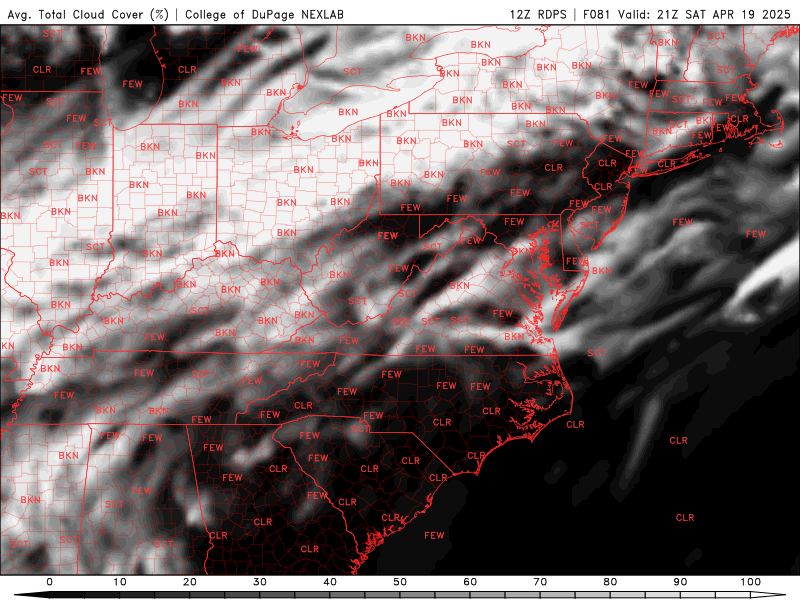800x600 pixels.
Task: Click the '80' label on the color scale
Action: click(610, 582)
